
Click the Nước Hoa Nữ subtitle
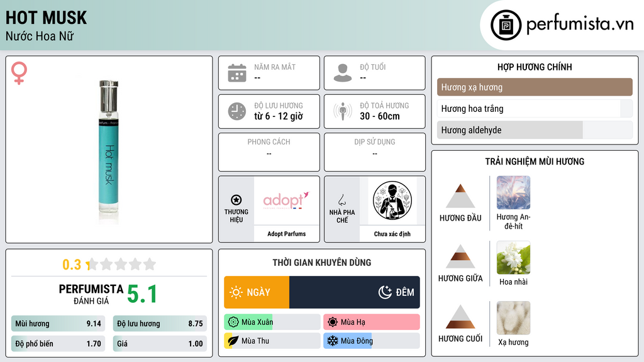(40, 36)
